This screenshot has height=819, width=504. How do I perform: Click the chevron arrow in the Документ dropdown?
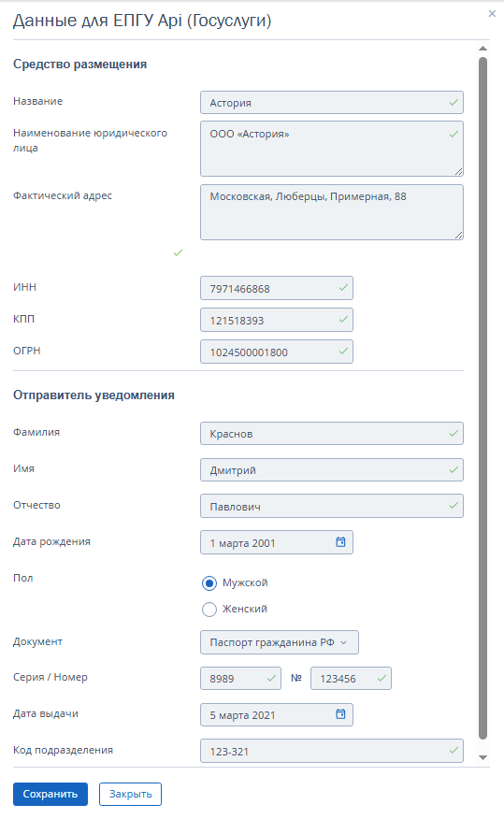point(344,642)
